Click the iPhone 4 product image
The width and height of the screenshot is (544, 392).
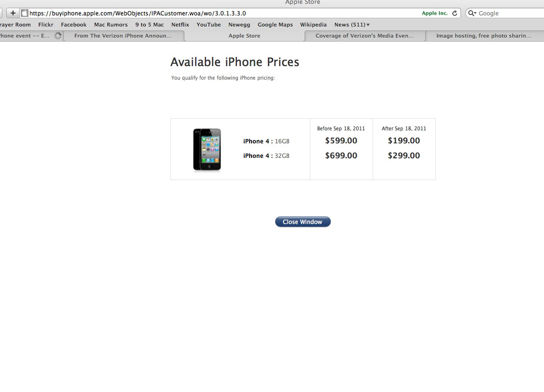point(207,150)
